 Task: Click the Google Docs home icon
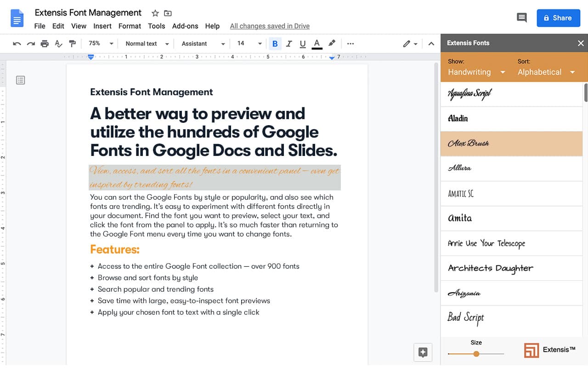(x=17, y=18)
